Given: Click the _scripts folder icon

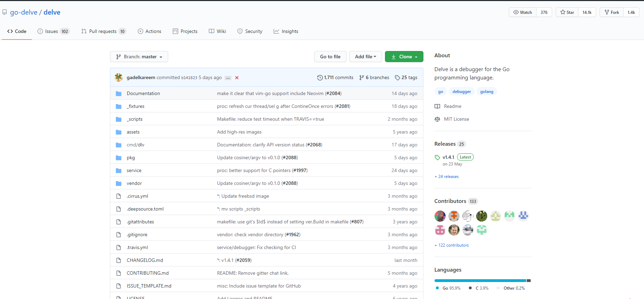Looking at the screenshot, I should click(119, 119).
